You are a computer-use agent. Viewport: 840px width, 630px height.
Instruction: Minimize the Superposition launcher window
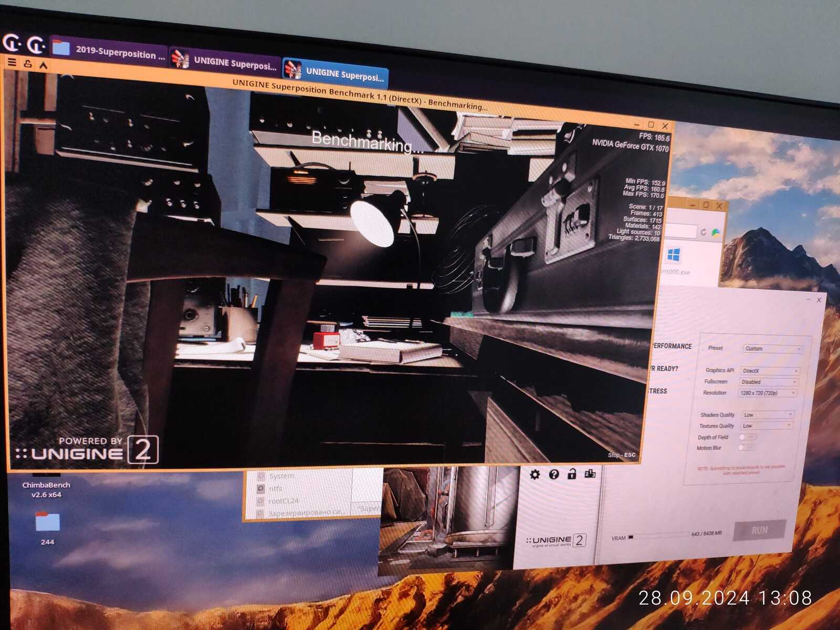[807, 299]
